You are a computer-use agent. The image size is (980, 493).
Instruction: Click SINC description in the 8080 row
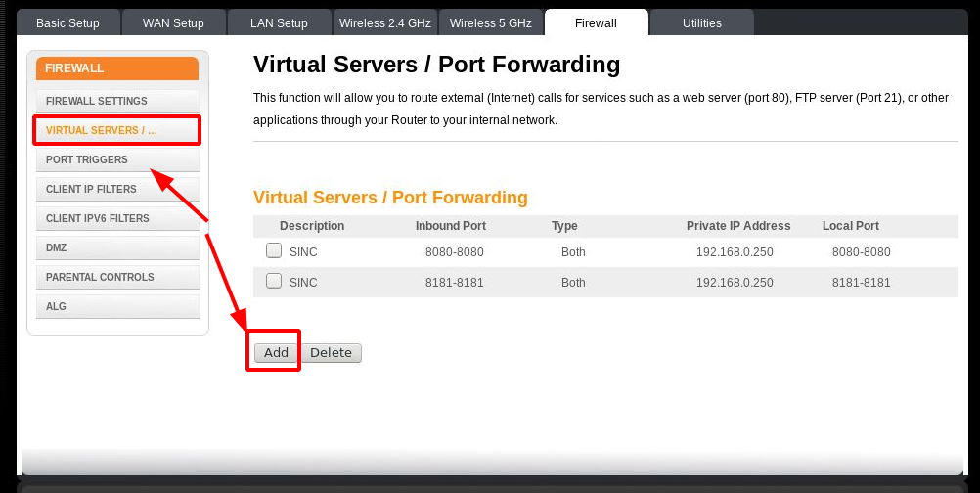tap(304, 252)
